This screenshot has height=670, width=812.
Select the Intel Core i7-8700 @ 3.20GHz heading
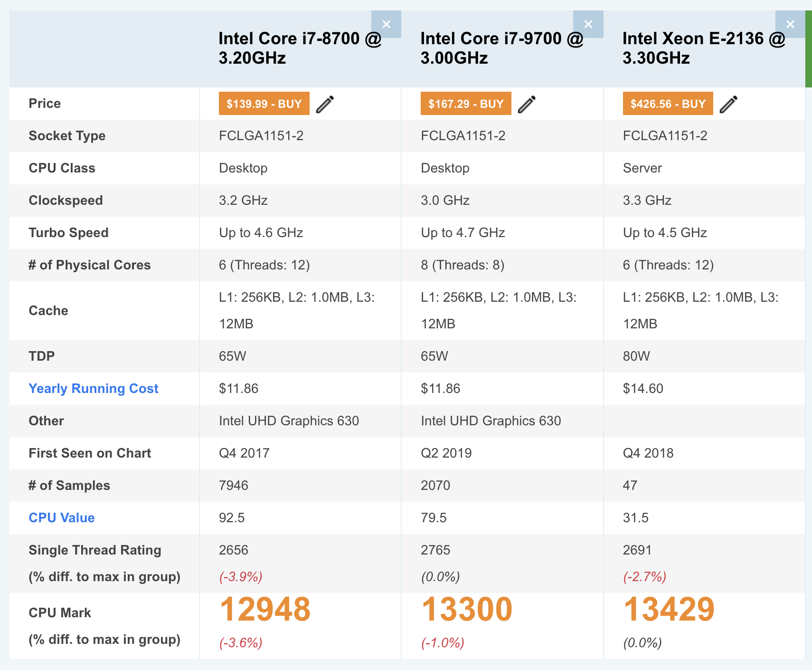tap(300, 48)
